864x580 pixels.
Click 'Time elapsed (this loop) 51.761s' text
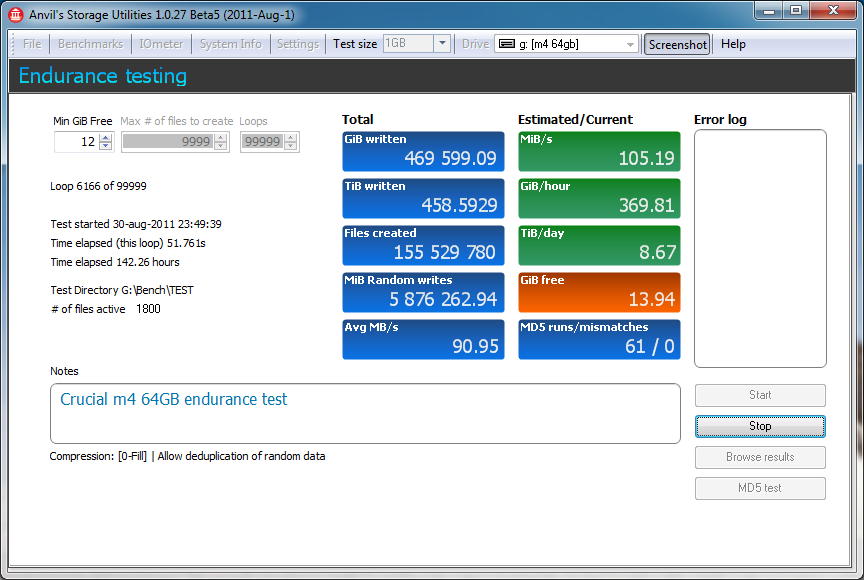click(128, 243)
